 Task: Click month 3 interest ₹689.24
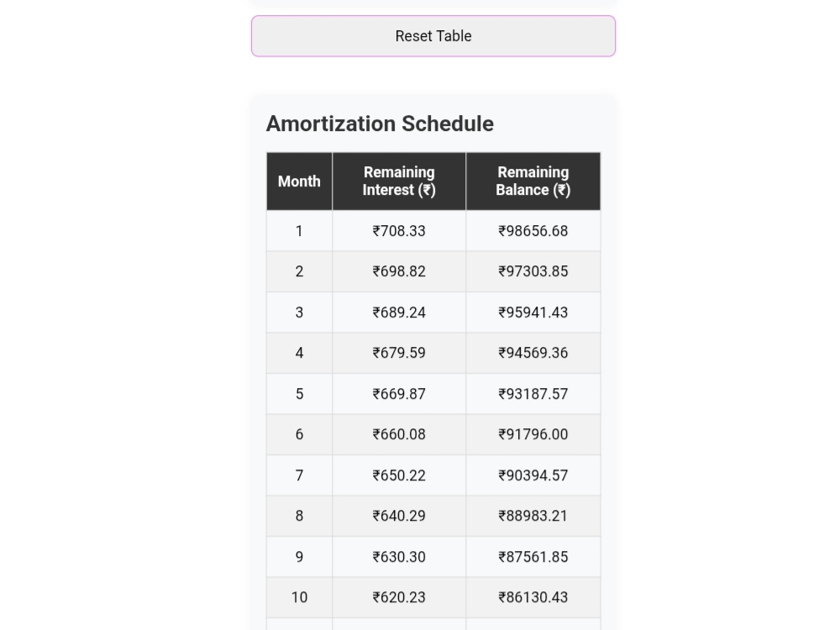click(399, 312)
